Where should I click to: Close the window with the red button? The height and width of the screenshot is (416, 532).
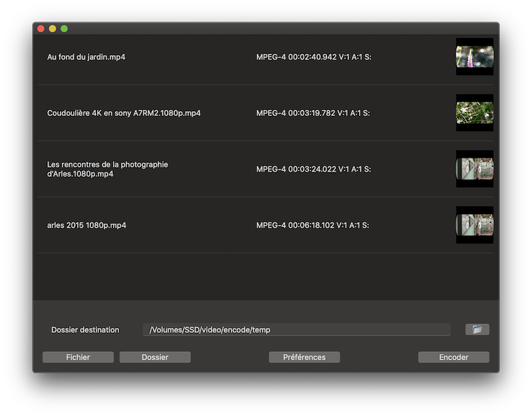[x=41, y=29]
